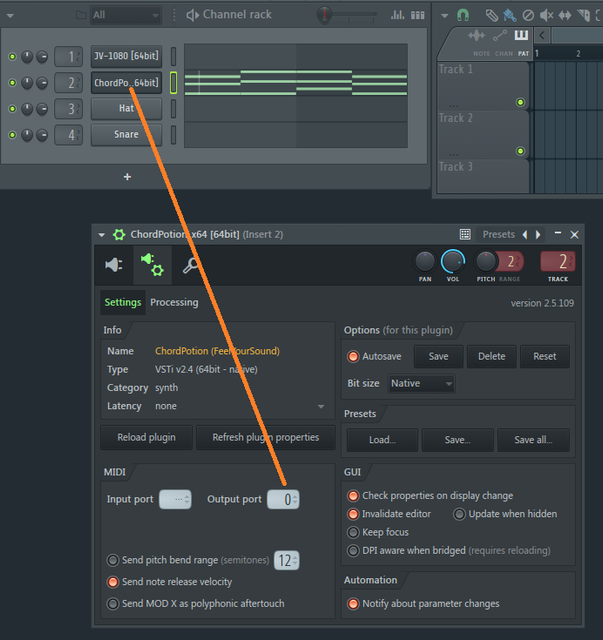Toggle channel rack step sequencer view icon

(x=418, y=15)
